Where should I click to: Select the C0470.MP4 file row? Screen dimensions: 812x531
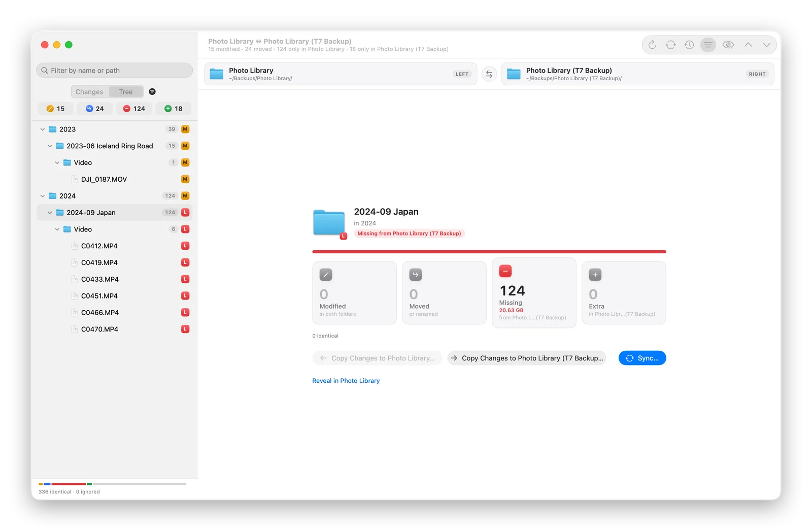pyautogui.click(x=115, y=329)
